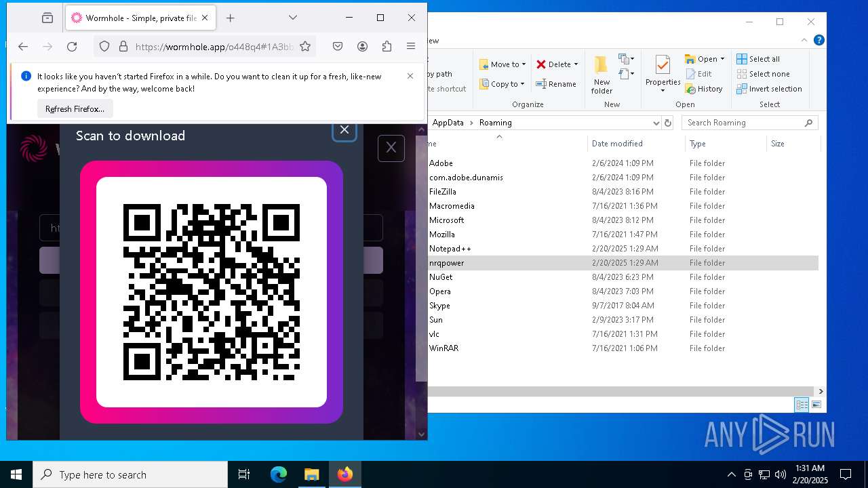Open File Explorer taskbar icon

[x=311, y=474]
